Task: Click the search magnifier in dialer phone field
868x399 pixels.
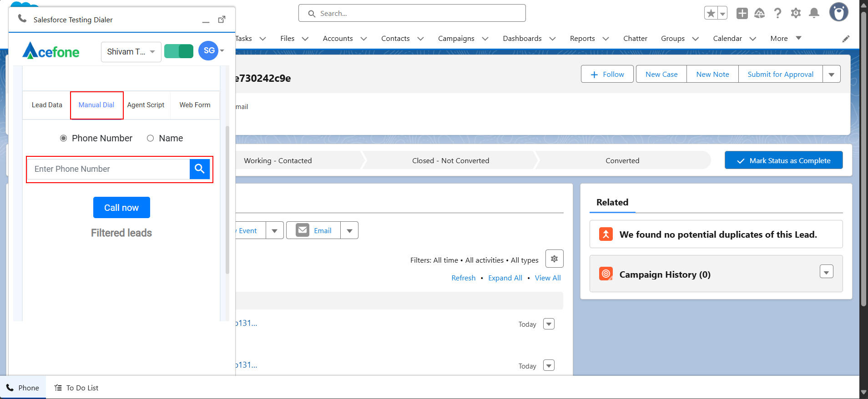Action: (199, 169)
